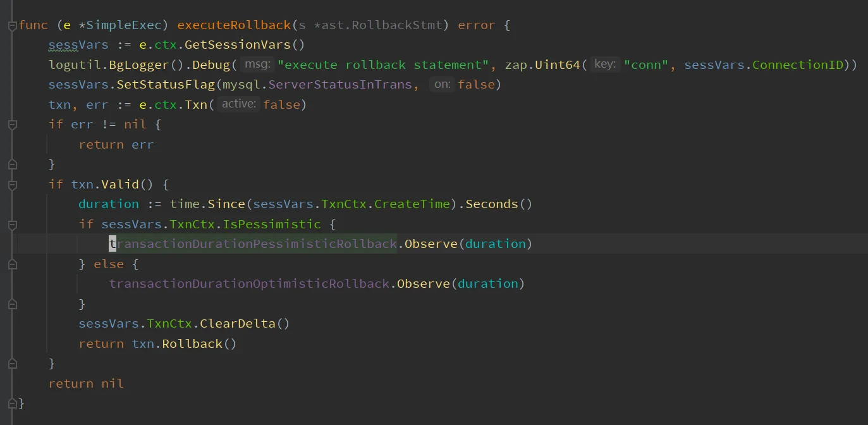Click the fold marker beside '} else {'
This screenshot has width=868, height=425.
click(12, 264)
